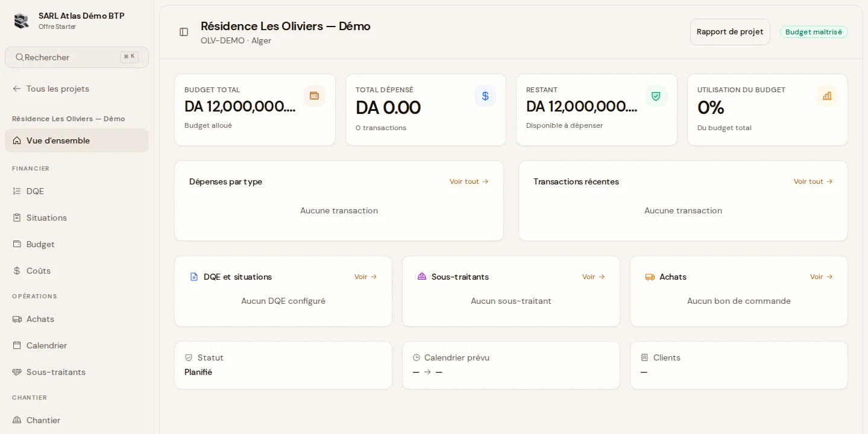Click the truck icon beside Achats card title
868x434 pixels.
click(650, 277)
